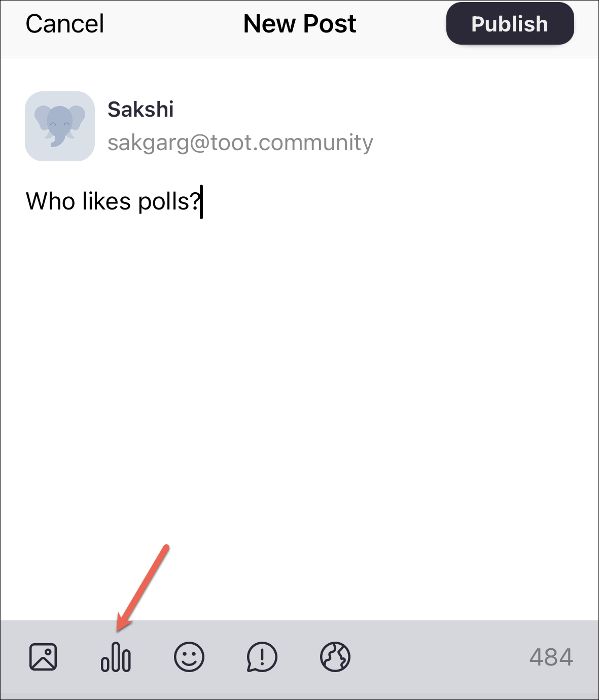Tap the 484 remaining character counter
This screenshot has width=599, height=700.
pyautogui.click(x=551, y=657)
